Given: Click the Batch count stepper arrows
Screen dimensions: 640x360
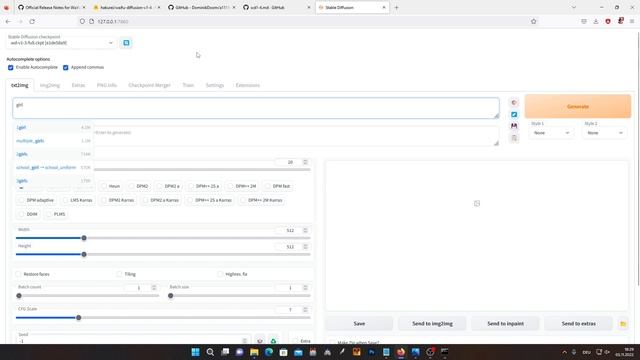Looking at the screenshot, I should pos(154,288).
